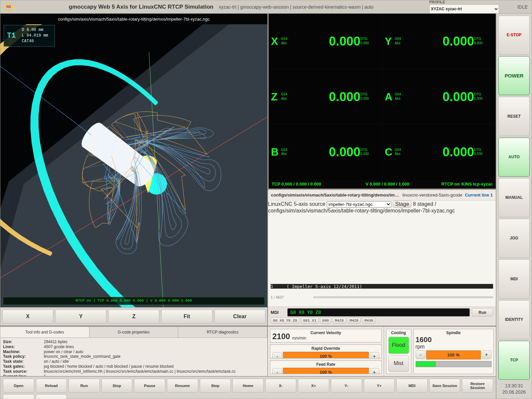Hit the E-STOP button

(x=514, y=35)
